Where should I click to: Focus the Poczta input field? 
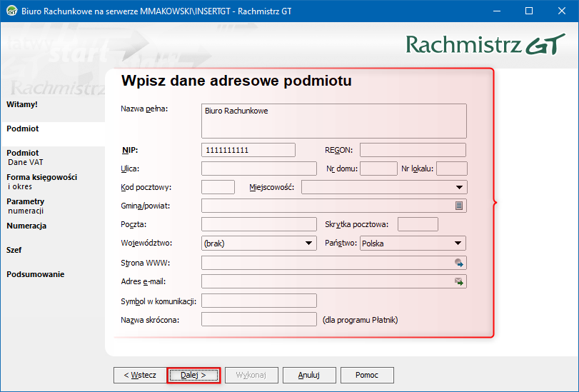coord(259,224)
